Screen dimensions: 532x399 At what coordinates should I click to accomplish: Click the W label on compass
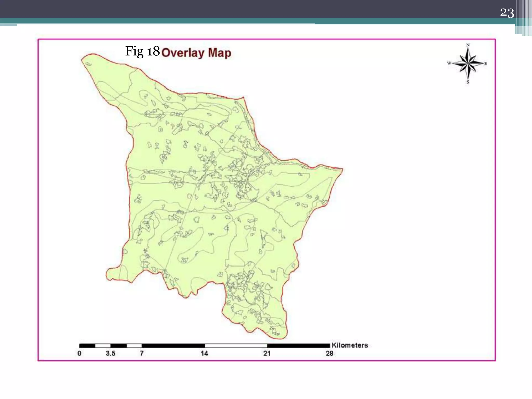449,63
